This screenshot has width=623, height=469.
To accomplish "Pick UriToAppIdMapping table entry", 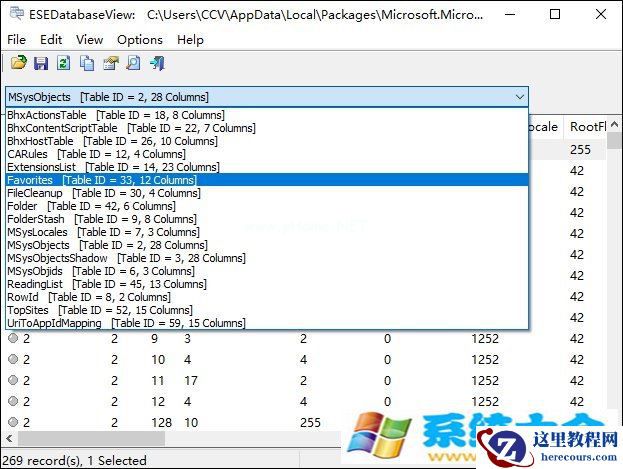I will 267,323.
